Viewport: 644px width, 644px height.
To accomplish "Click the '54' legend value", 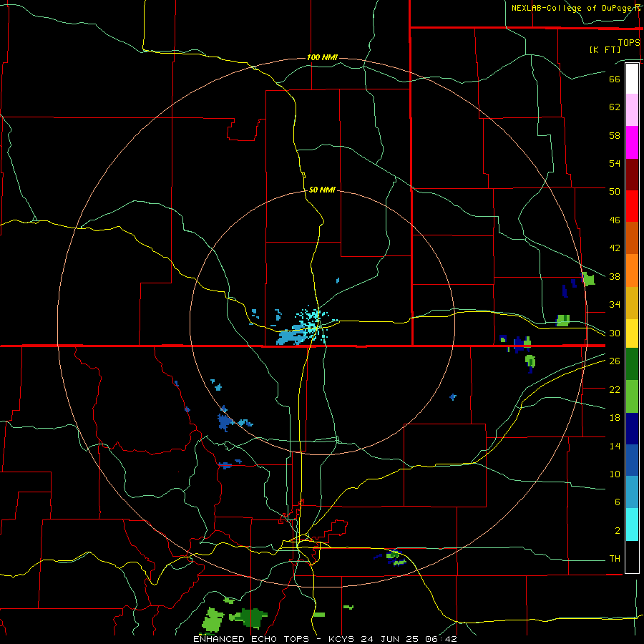I will click(615, 163).
